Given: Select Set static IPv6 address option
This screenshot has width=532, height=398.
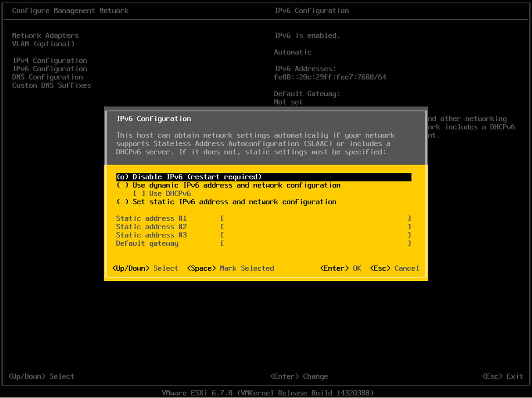Looking at the screenshot, I should click(x=227, y=202).
